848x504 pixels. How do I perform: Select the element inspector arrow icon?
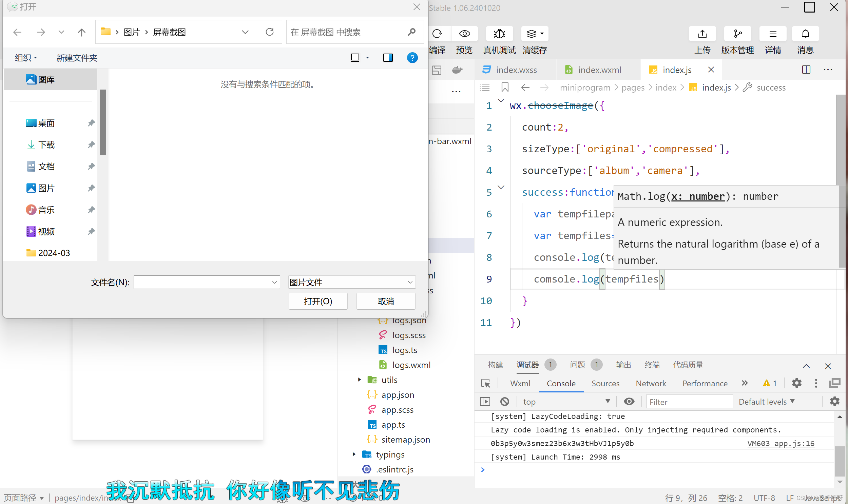click(x=486, y=383)
